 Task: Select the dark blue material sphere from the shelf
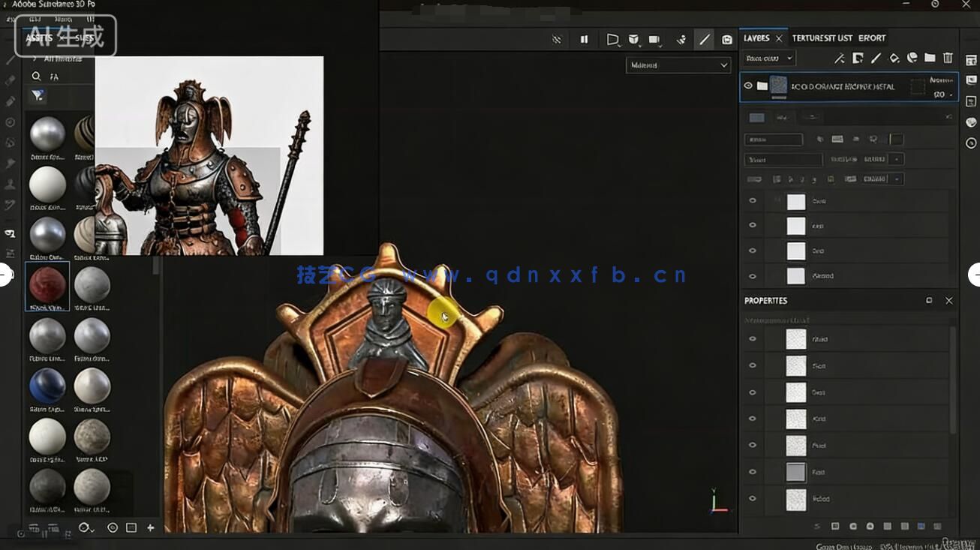(47, 386)
